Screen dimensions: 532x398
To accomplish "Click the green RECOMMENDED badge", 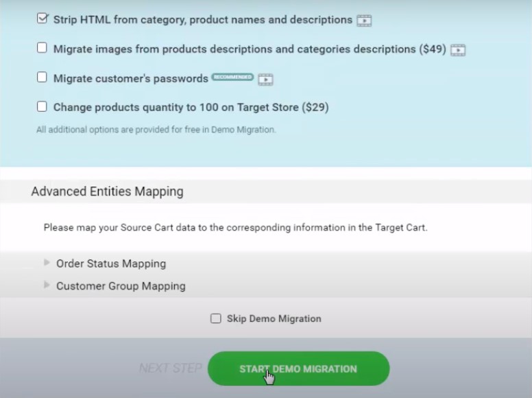I will (232, 78).
